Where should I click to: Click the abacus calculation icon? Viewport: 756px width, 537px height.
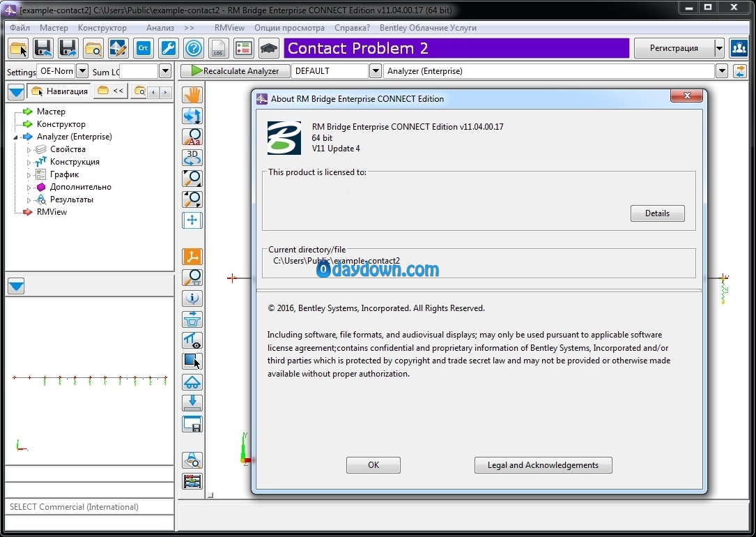click(192, 481)
